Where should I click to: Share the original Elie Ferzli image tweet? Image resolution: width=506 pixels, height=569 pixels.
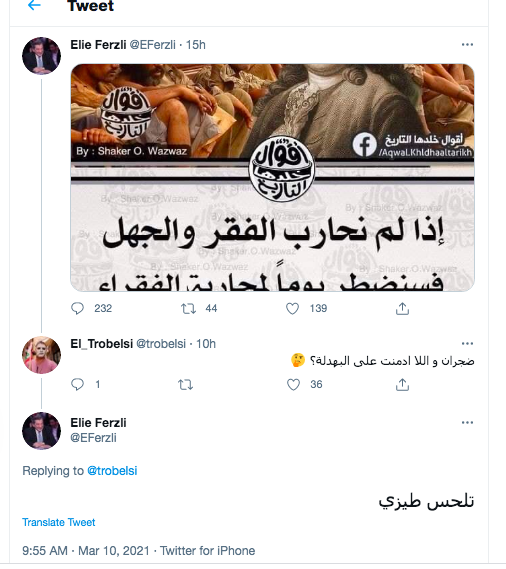pos(402,308)
